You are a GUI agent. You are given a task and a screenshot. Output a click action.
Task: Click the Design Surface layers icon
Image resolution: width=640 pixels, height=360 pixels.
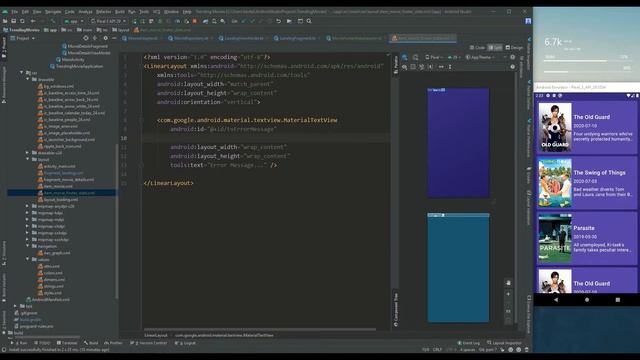(x=404, y=58)
